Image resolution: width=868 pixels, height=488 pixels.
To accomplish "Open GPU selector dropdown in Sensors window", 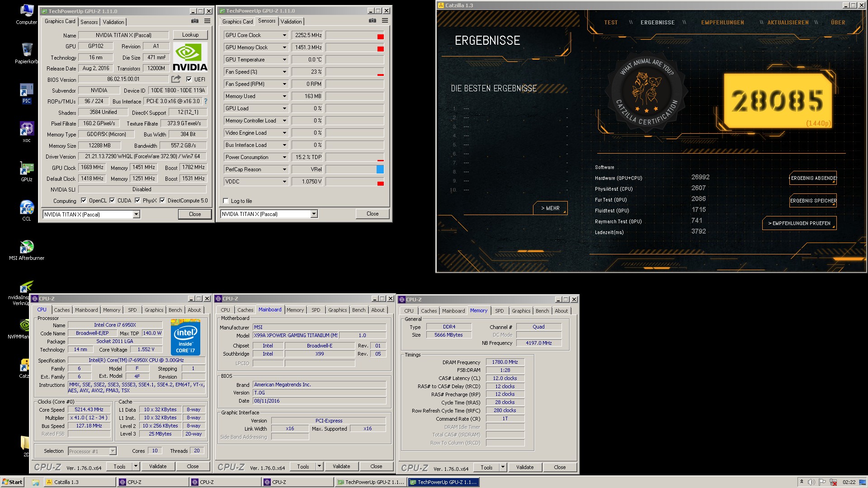I will (314, 214).
